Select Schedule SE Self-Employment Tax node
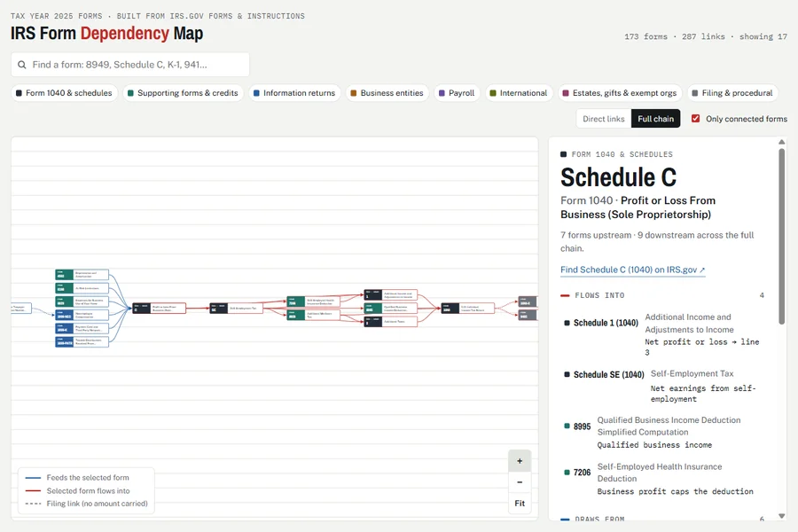Viewport: 798px width, 532px height. [x=237, y=308]
